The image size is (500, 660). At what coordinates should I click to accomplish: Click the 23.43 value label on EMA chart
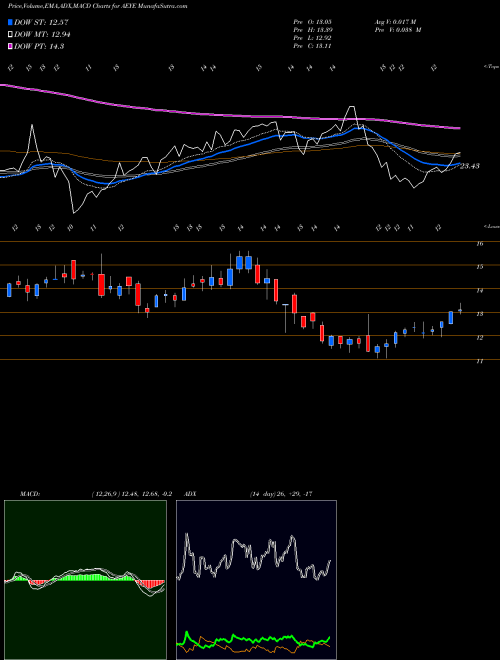[x=470, y=166]
